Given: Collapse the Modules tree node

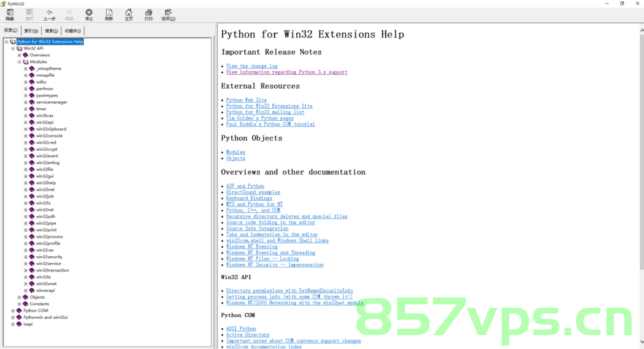Looking at the screenshot, I should pyautogui.click(x=19, y=62).
